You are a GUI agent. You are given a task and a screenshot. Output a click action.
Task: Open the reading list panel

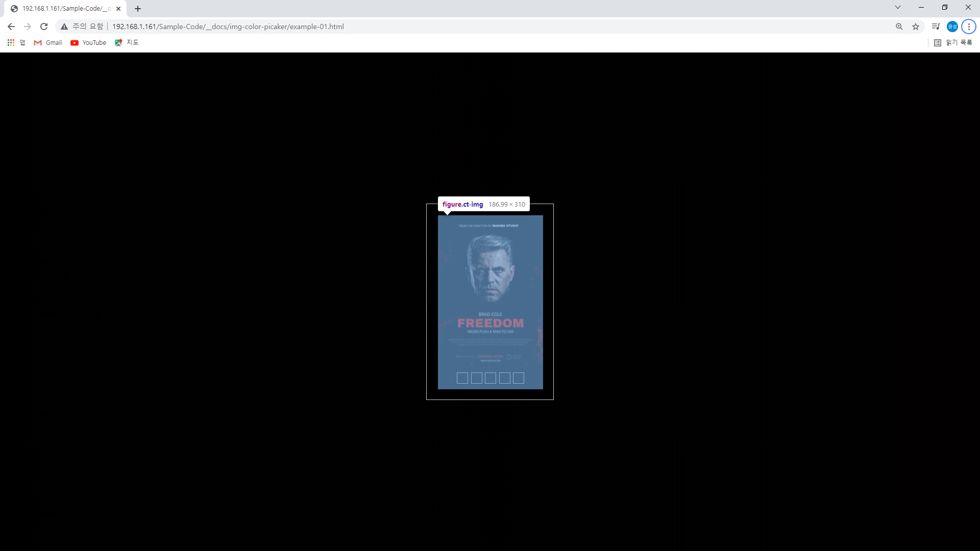953,43
